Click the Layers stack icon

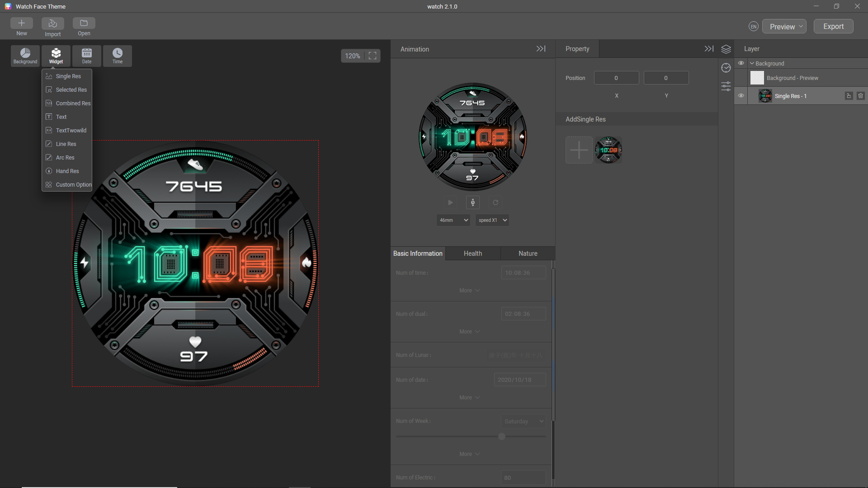click(726, 49)
